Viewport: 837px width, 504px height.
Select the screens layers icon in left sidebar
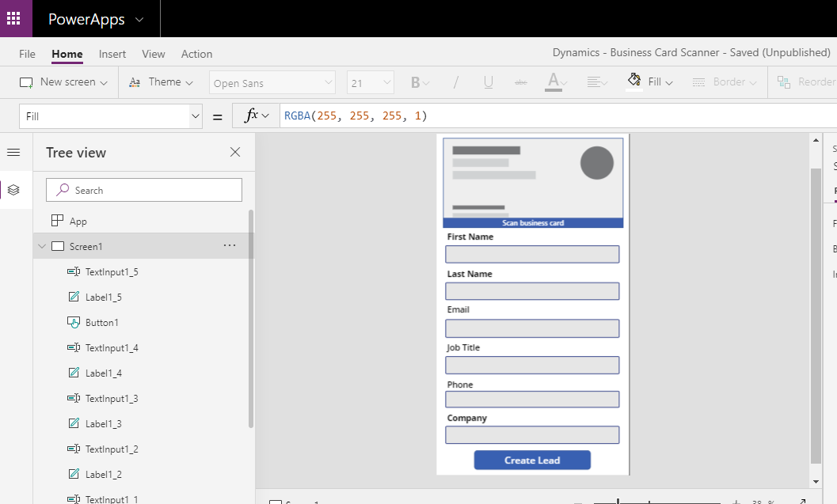[x=15, y=190]
